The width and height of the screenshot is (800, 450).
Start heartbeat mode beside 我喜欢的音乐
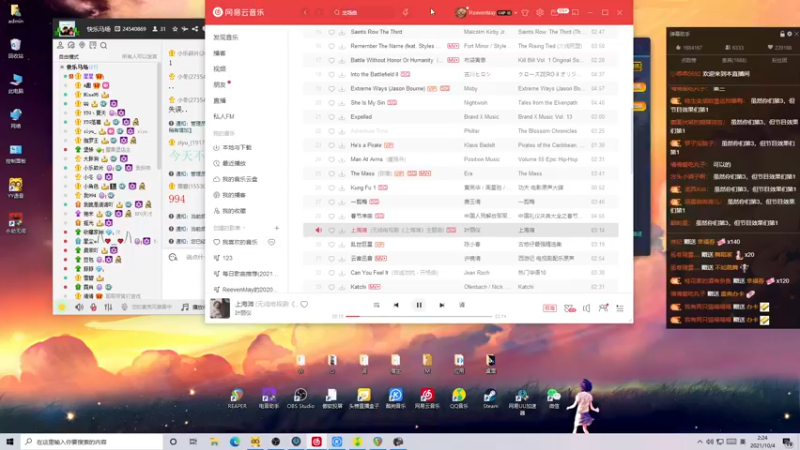pyautogui.click(x=271, y=242)
